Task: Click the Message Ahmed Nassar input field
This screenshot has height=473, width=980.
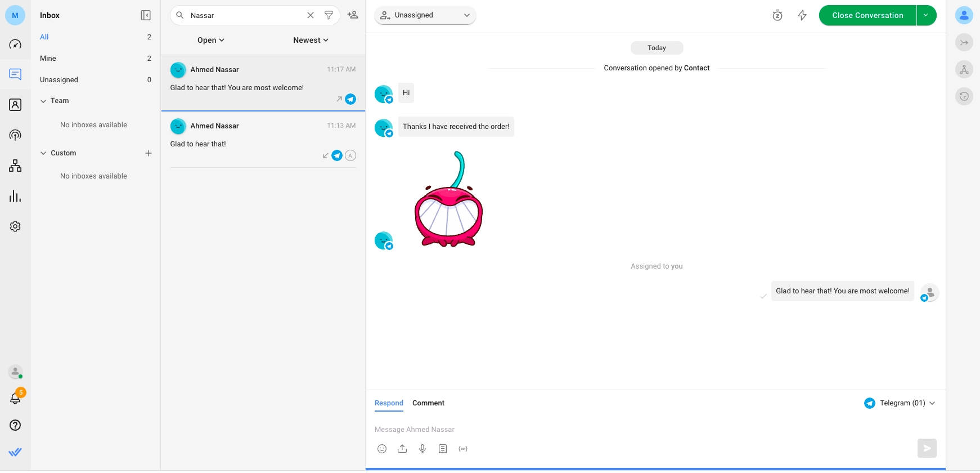Action: [x=619, y=430]
